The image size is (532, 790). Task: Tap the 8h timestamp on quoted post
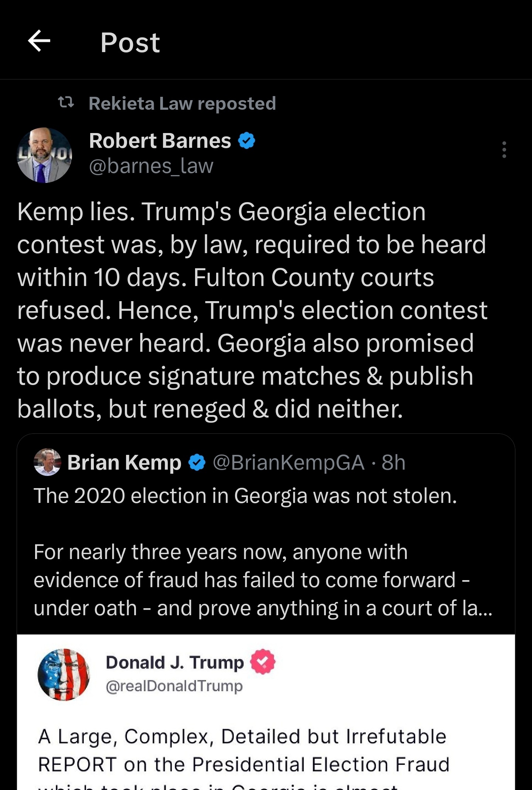coord(393,463)
